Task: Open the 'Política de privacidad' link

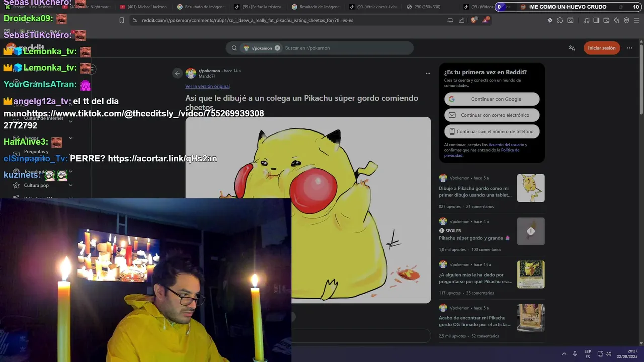Action: (x=482, y=153)
